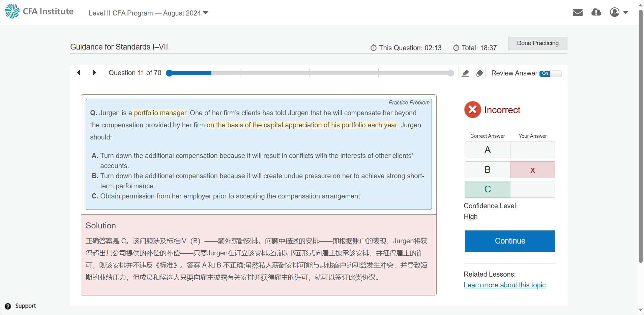Click the CFA Institute logo
644x315 pixels.
pos(39,11)
